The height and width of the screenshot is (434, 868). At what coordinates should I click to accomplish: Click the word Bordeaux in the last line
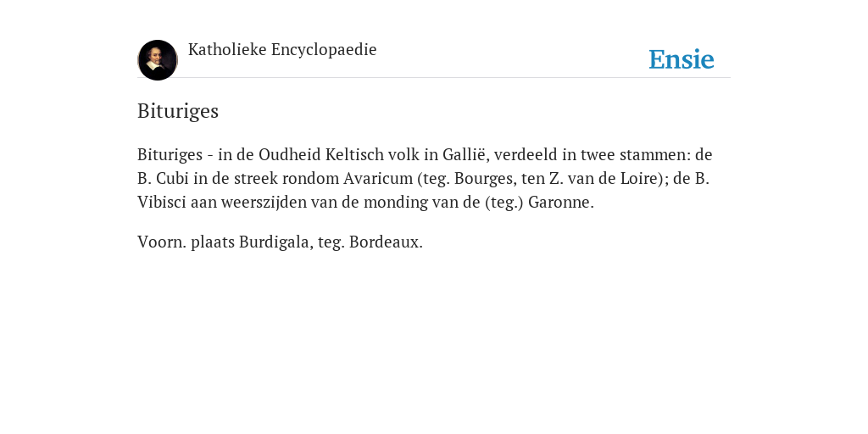pos(384,242)
